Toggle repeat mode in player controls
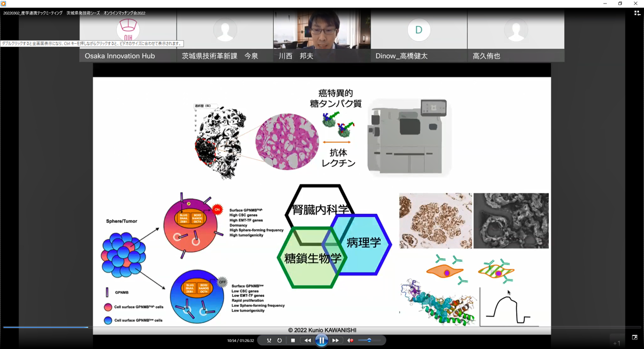The height and width of the screenshot is (349, 644). coord(280,340)
